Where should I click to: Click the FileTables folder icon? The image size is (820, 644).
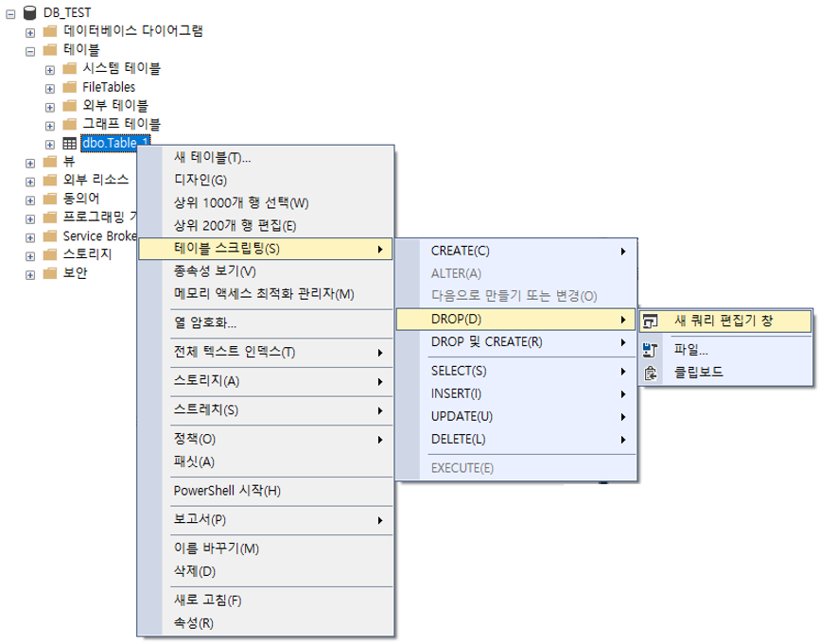(69, 87)
